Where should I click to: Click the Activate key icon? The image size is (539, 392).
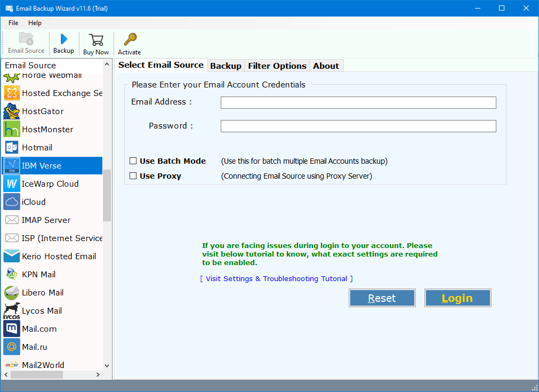130,39
